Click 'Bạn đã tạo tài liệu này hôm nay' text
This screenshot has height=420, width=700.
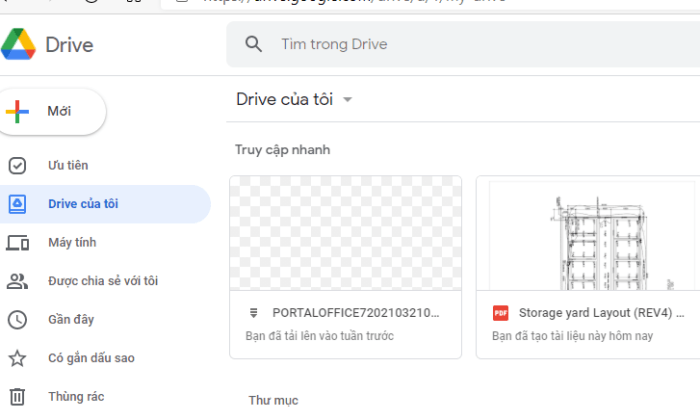tap(572, 336)
